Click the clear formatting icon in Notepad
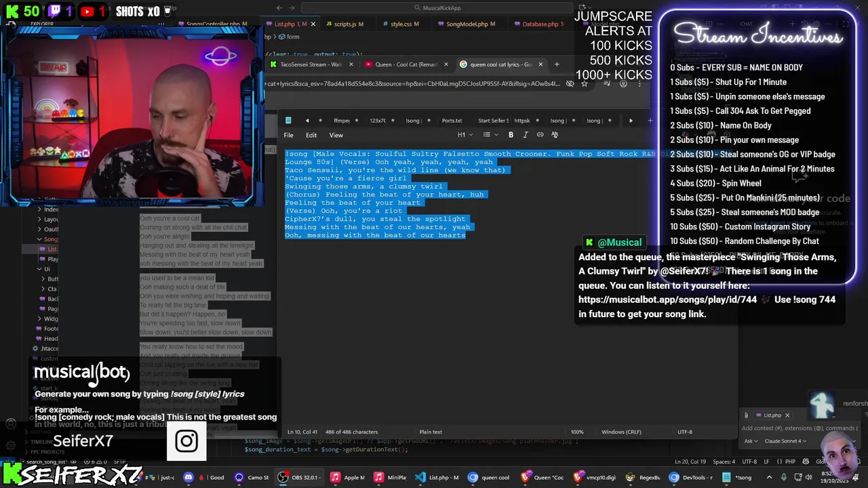Screen dimensions: 868x488 [x=555, y=135]
